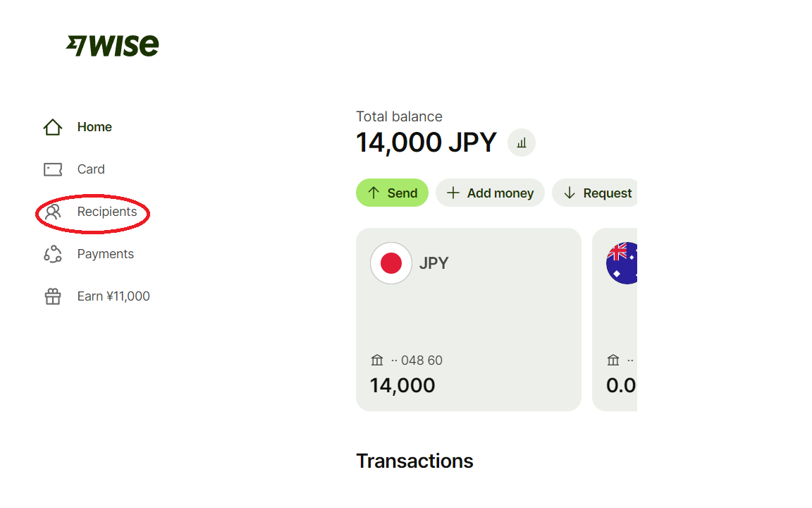Image resolution: width=812 pixels, height=508 pixels.
Task: Open the JPY balance card
Action: [x=468, y=319]
